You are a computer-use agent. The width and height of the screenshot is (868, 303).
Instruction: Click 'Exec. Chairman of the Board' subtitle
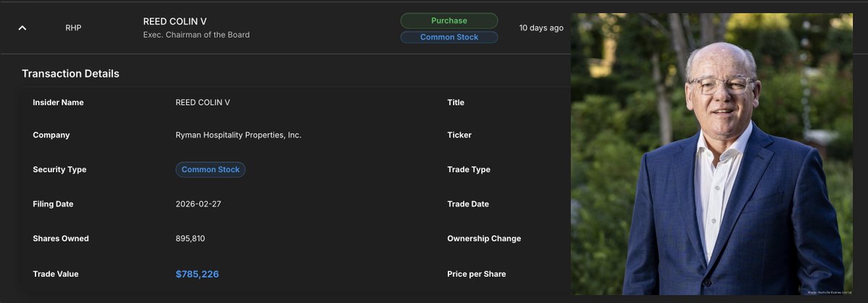point(196,35)
